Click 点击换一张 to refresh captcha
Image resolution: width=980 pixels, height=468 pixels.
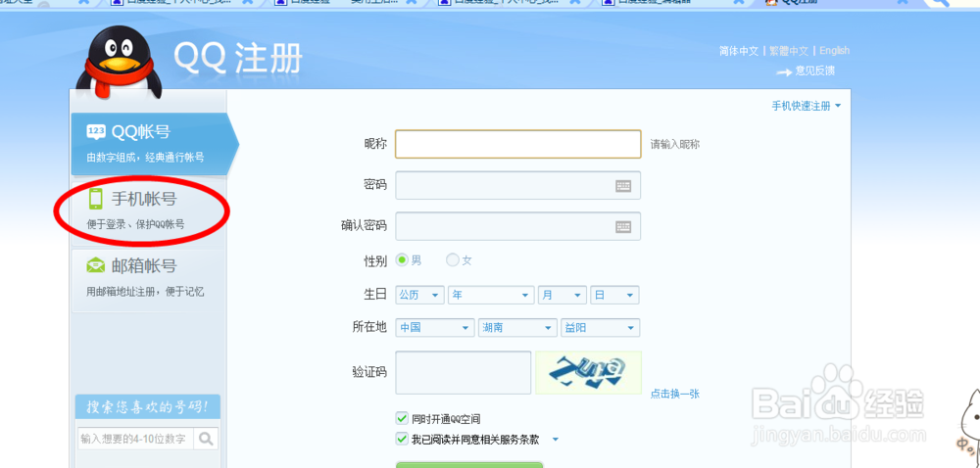674,394
